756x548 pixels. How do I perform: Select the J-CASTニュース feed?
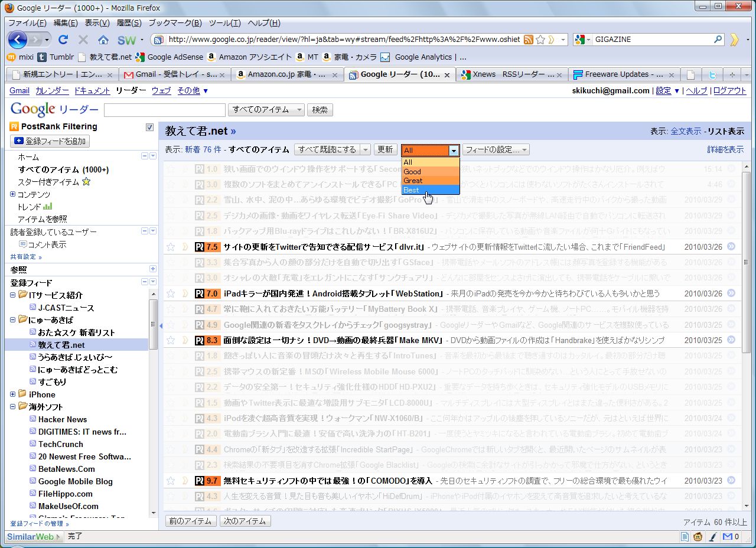coord(66,308)
